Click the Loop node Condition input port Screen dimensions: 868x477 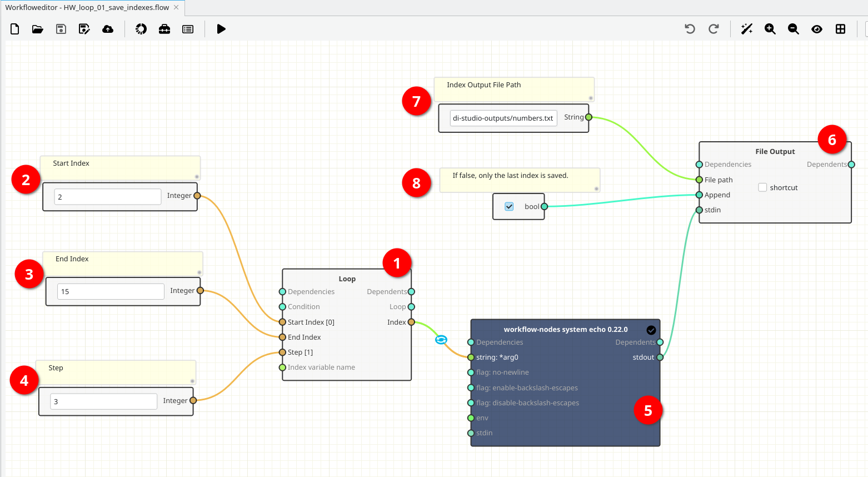[x=282, y=307]
